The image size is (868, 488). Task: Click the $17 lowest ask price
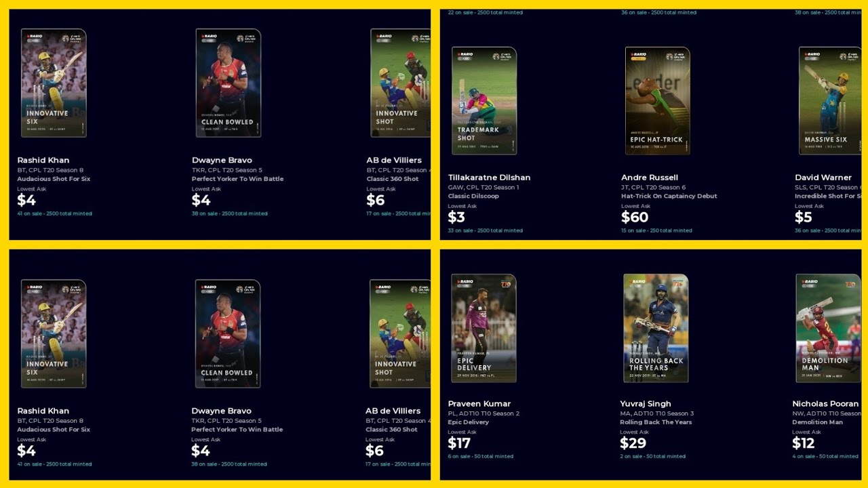459,443
